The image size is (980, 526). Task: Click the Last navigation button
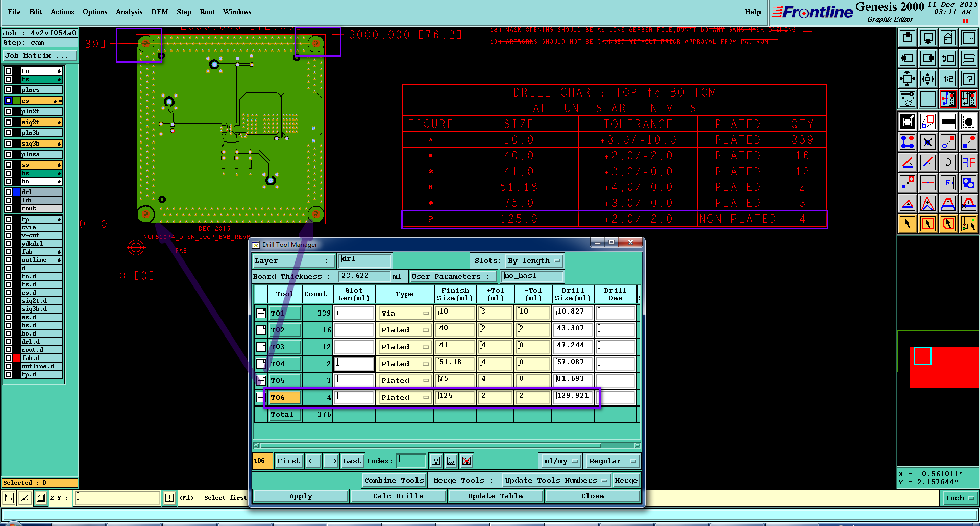coord(352,461)
